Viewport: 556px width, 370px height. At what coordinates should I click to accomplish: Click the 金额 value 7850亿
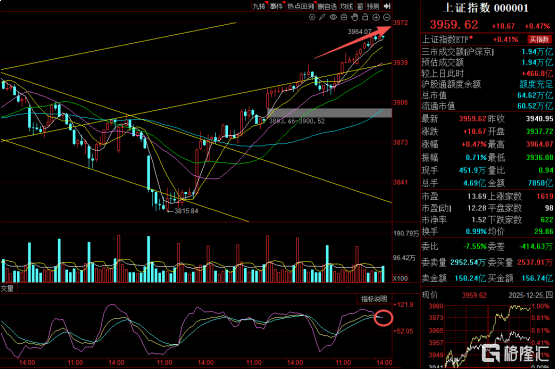tap(540, 183)
